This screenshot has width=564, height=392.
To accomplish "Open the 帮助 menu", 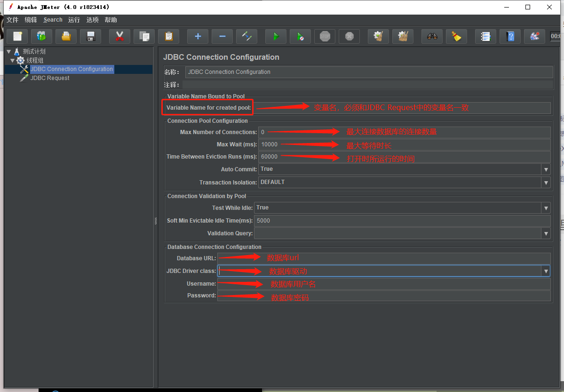I will [111, 20].
